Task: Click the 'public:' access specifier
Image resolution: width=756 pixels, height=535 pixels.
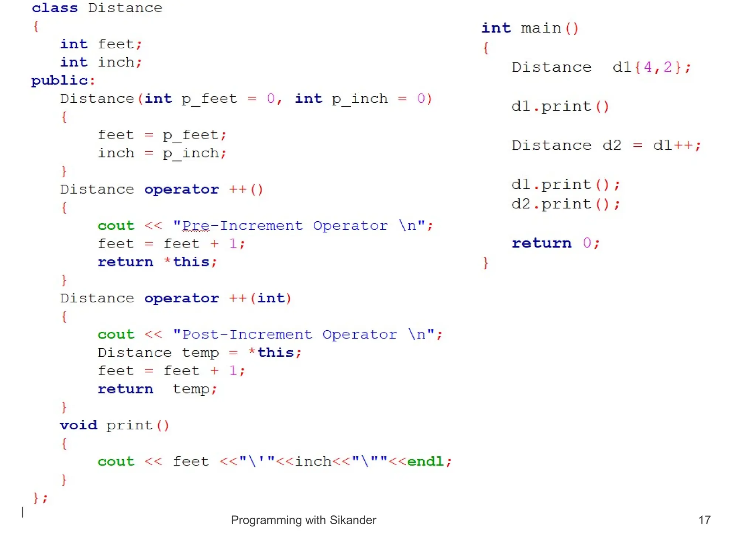Action: (x=63, y=81)
